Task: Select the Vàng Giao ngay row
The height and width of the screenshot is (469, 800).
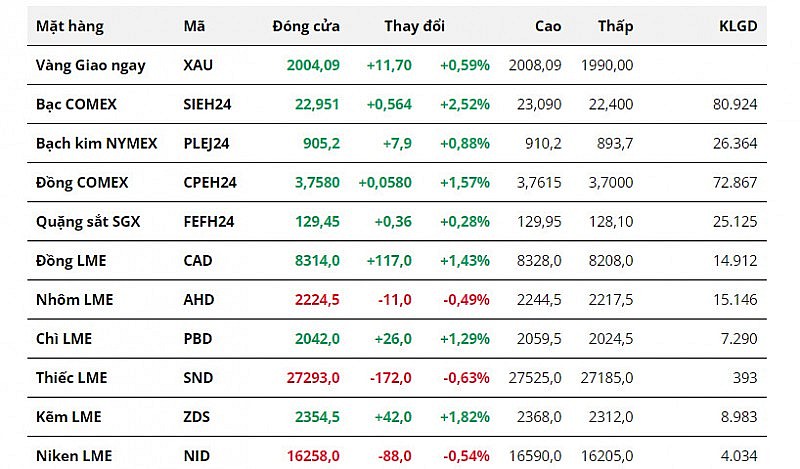Action: (x=90, y=65)
